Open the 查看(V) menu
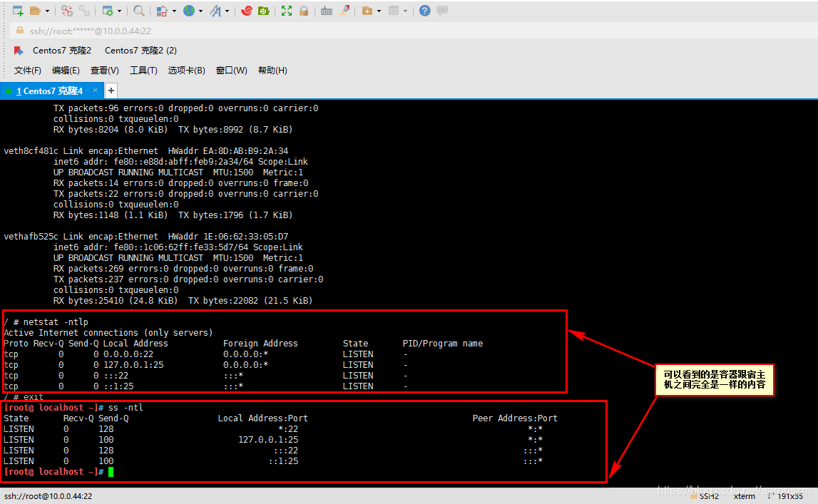818x504 pixels. [104, 71]
